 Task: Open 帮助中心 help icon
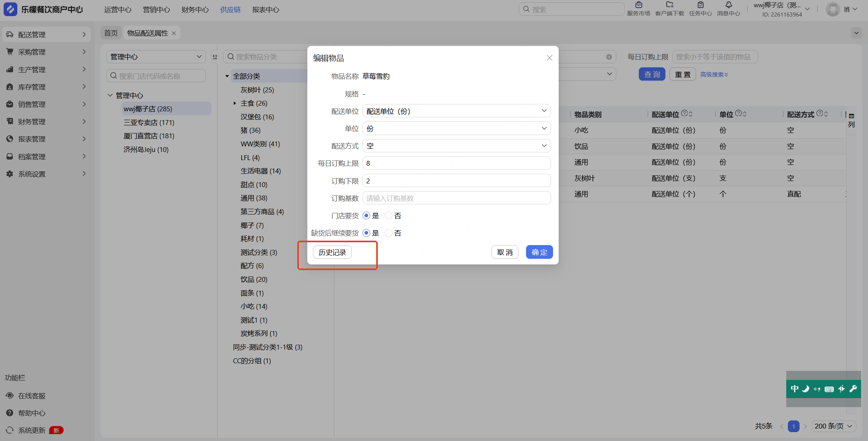pyautogui.click(x=10, y=413)
